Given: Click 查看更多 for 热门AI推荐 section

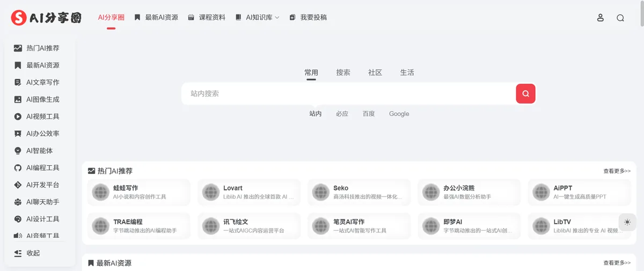Looking at the screenshot, I should [617, 171].
